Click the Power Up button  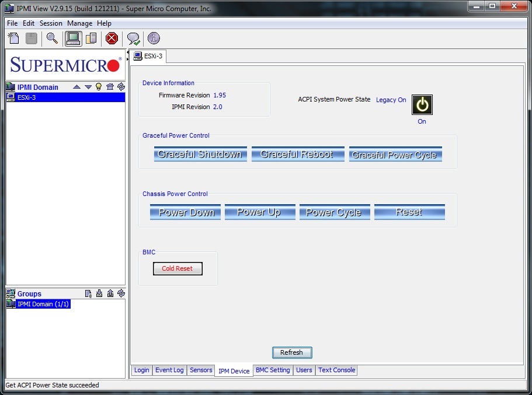[x=260, y=212]
